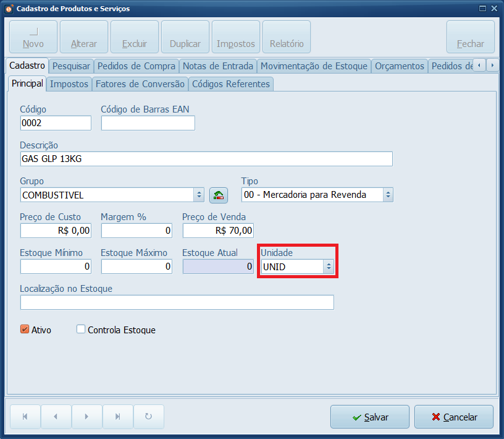
Task: Click the Código de Barras EAN field
Action: pos(148,123)
